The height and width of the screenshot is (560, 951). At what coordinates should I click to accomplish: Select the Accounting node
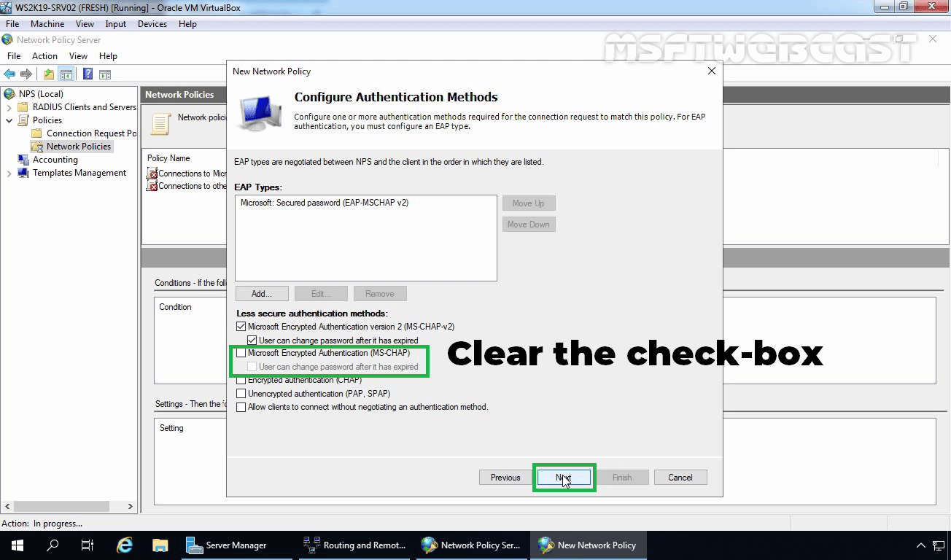pos(55,160)
